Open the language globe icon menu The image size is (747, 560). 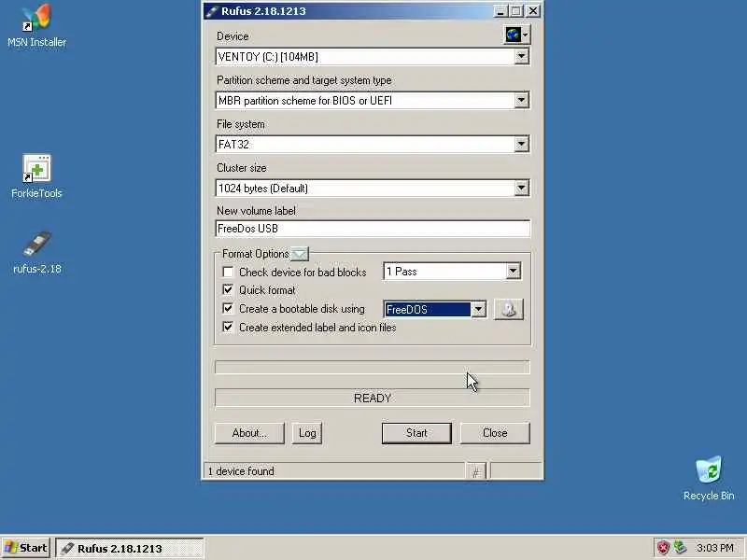pos(517,35)
